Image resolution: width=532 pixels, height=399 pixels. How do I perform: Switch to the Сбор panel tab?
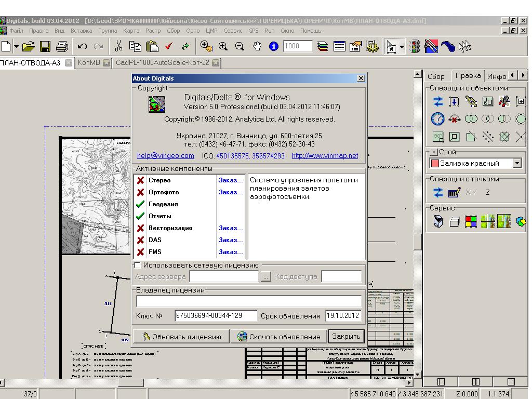point(436,77)
